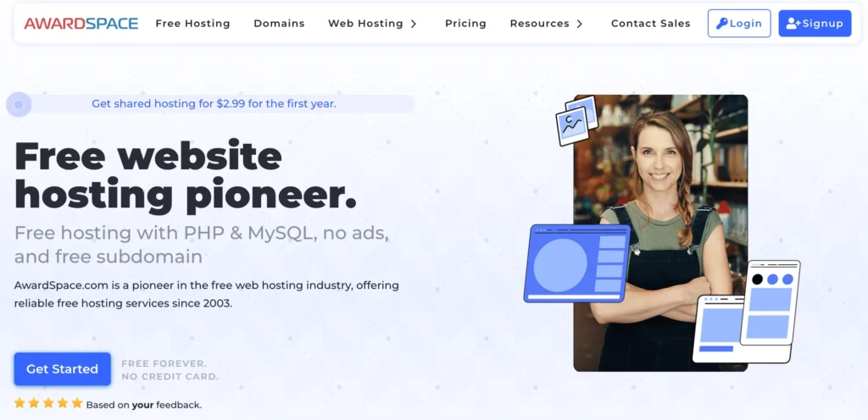Click the Signup button
This screenshot has width=868, height=420.
coord(815,23)
